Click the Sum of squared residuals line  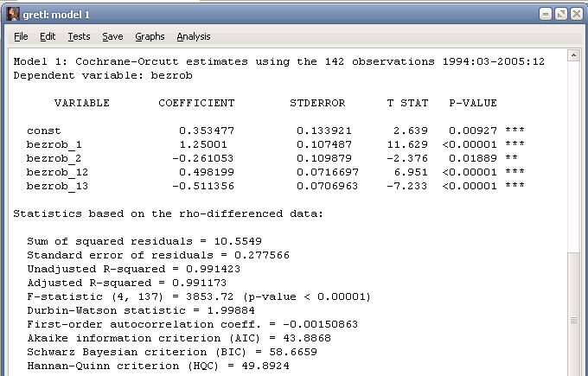click(144, 241)
